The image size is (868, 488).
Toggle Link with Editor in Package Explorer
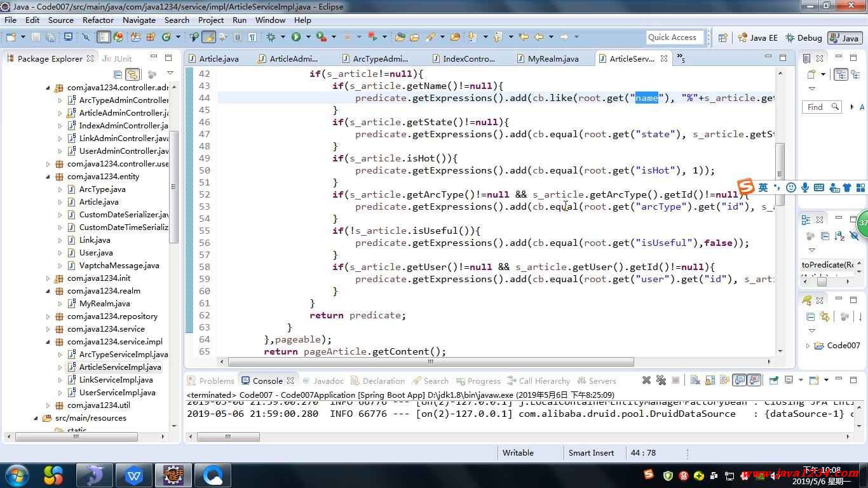click(x=132, y=74)
